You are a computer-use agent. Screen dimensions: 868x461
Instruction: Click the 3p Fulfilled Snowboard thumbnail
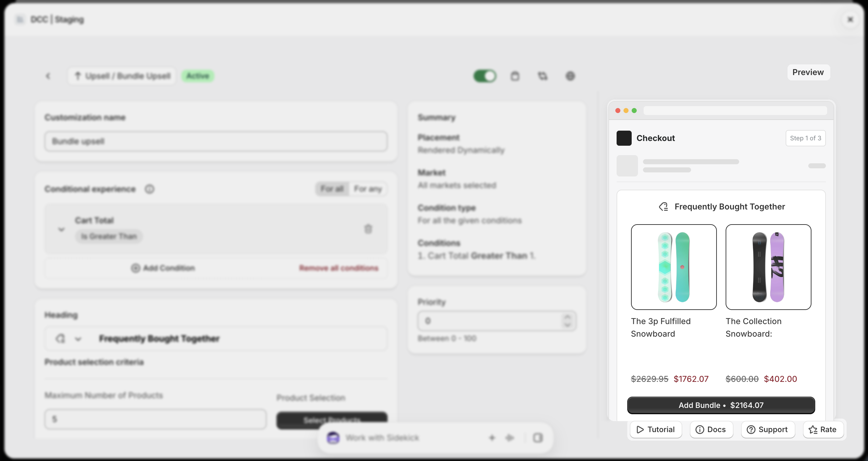(673, 267)
